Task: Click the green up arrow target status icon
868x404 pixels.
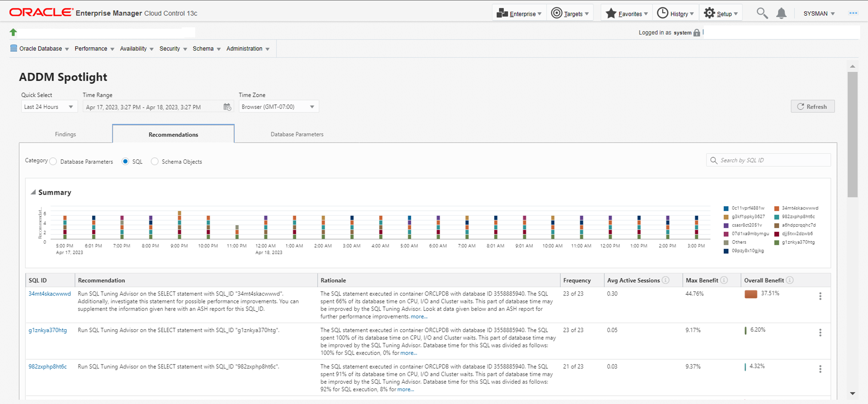Action: pyautogui.click(x=13, y=33)
